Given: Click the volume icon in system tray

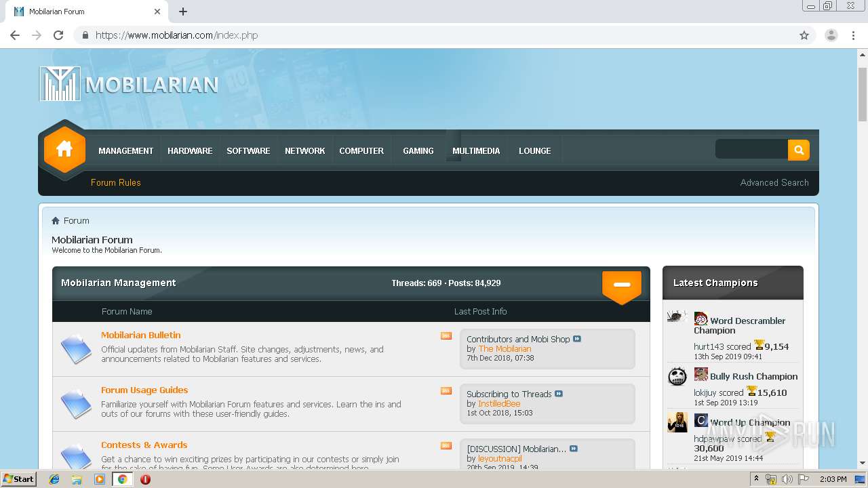Looking at the screenshot, I should click(x=787, y=479).
